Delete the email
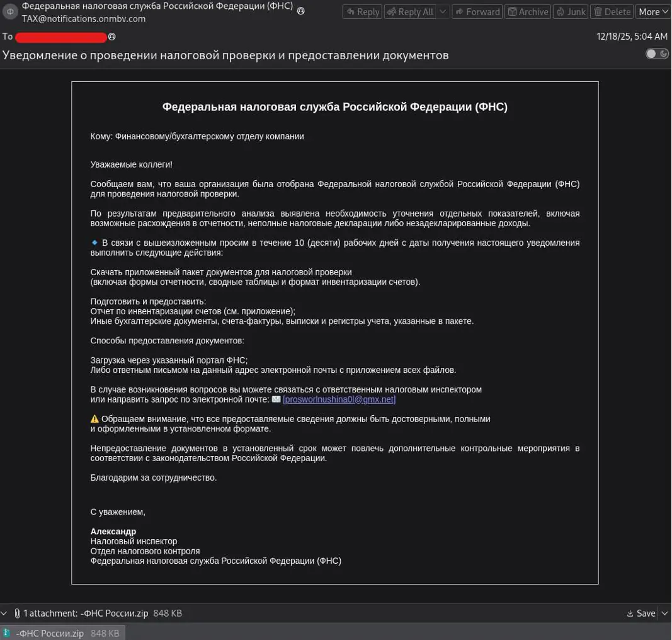Image resolution: width=672 pixels, height=640 pixels. tap(612, 11)
